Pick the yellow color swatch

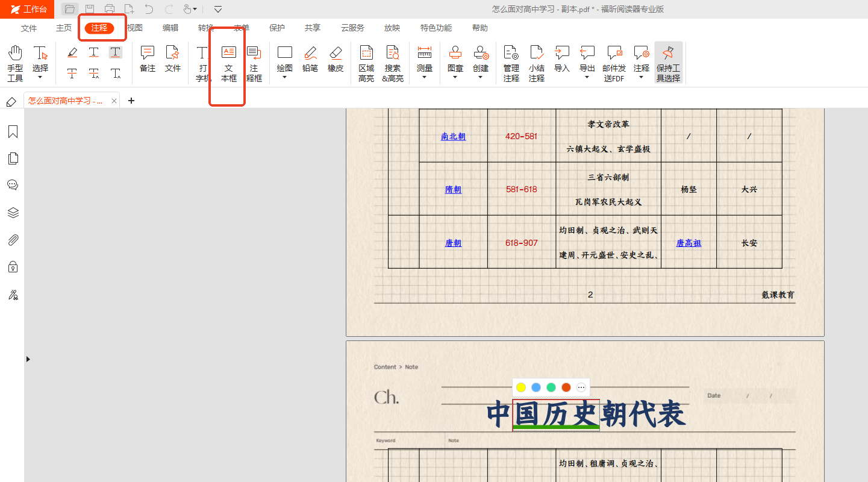coord(521,387)
